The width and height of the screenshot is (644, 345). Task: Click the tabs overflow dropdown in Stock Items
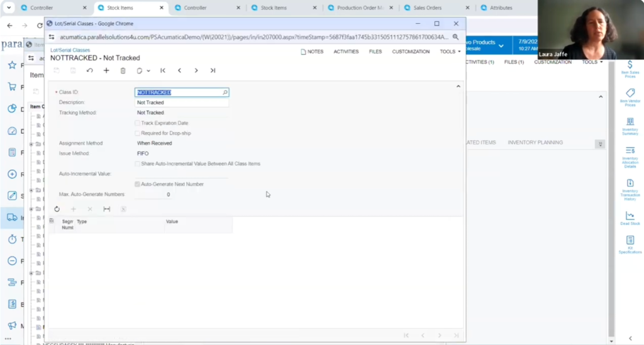600,144
